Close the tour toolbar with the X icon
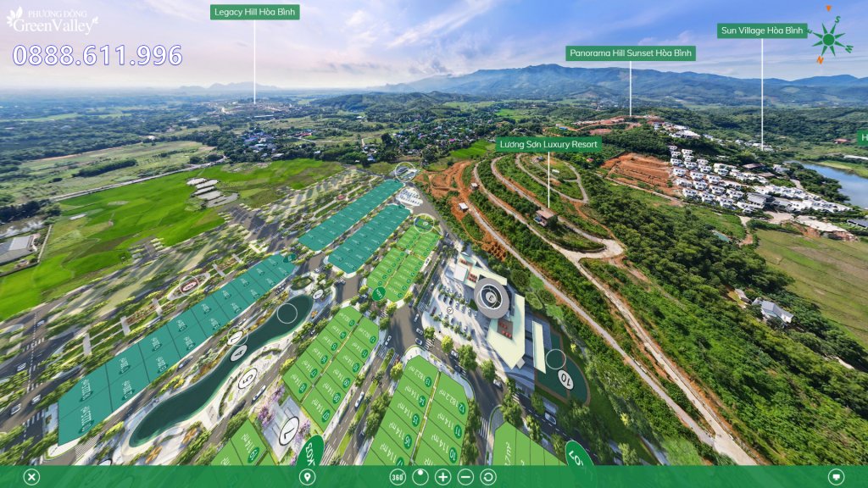868x488 pixels. [x=31, y=477]
